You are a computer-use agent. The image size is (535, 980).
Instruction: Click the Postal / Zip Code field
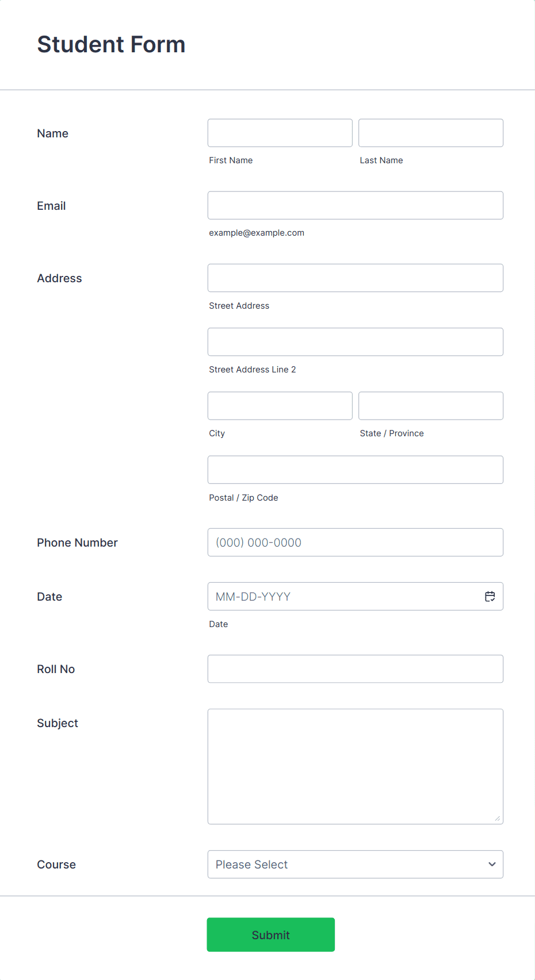tap(355, 470)
